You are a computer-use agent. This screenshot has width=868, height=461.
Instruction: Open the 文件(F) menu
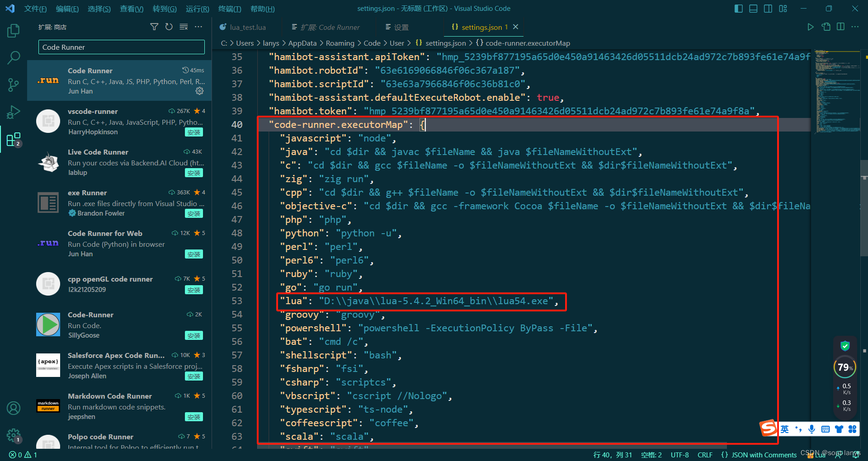35,9
